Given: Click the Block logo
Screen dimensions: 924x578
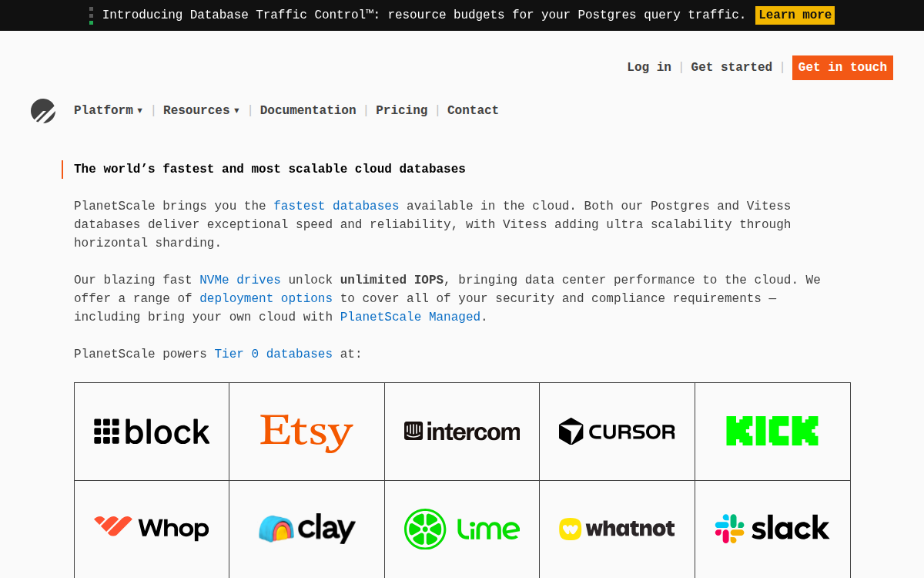Looking at the screenshot, I should coord(152,432).
